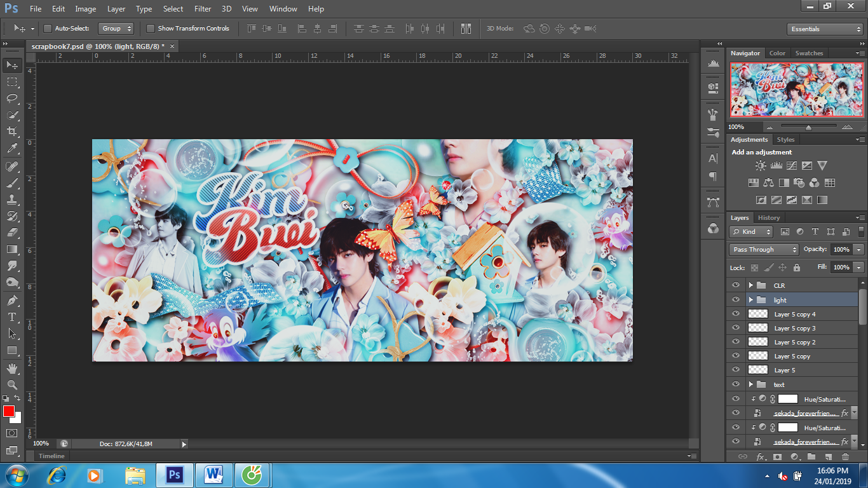The height and width of the screenshot is (488, 868).
Task: Switch to the History tab
Action: [x=769, y=217]
